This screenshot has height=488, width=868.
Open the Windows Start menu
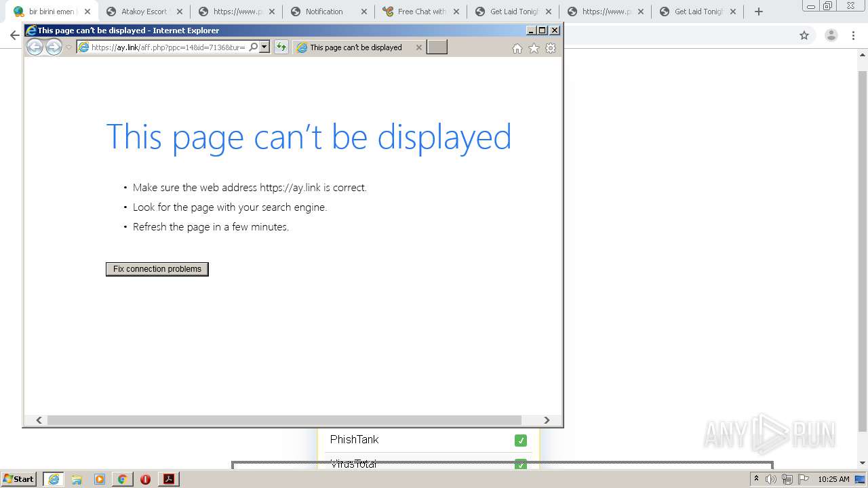tap(18, 479)
